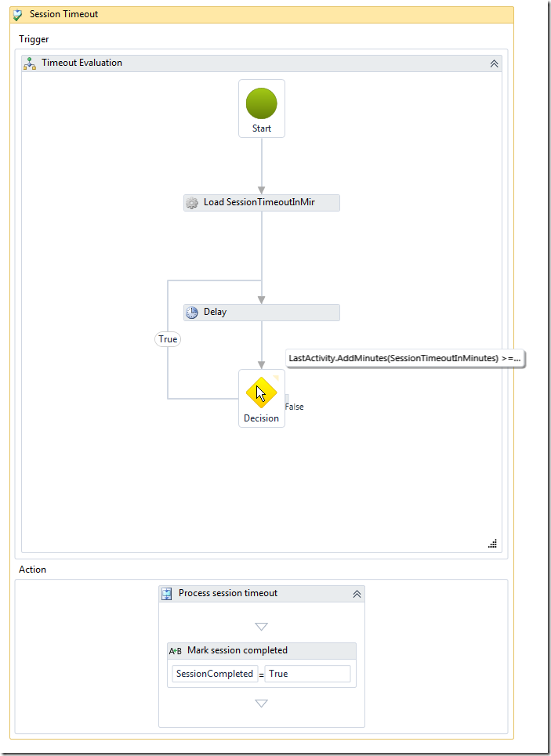Edit the True value field

point(308,674)
